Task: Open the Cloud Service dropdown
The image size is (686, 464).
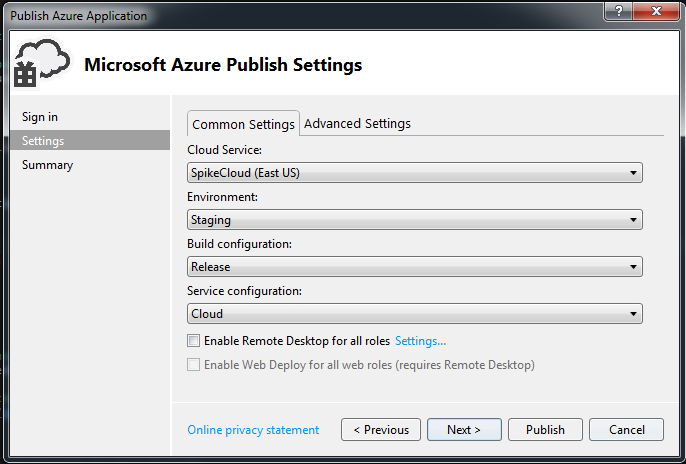Action: click(x=415, y=173)
